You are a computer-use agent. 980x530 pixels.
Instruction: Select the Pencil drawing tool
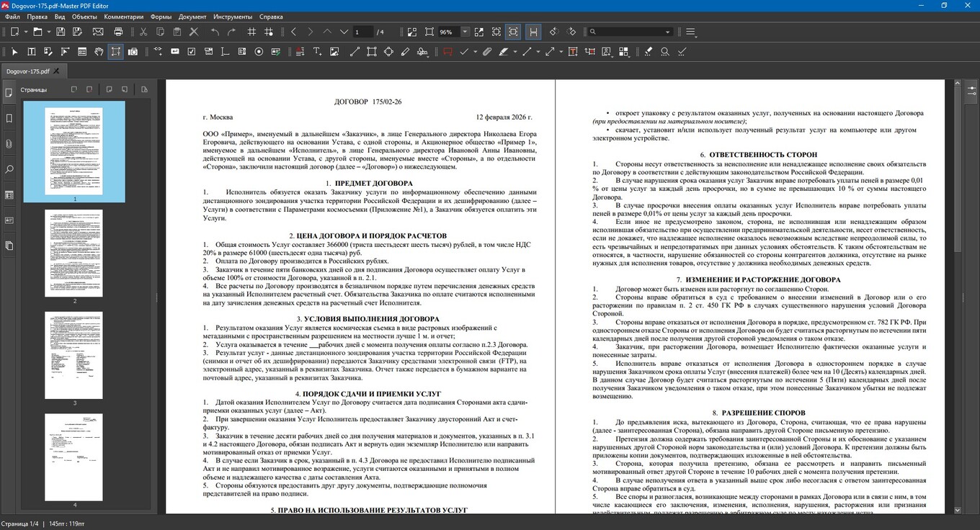tap(406, 52)
